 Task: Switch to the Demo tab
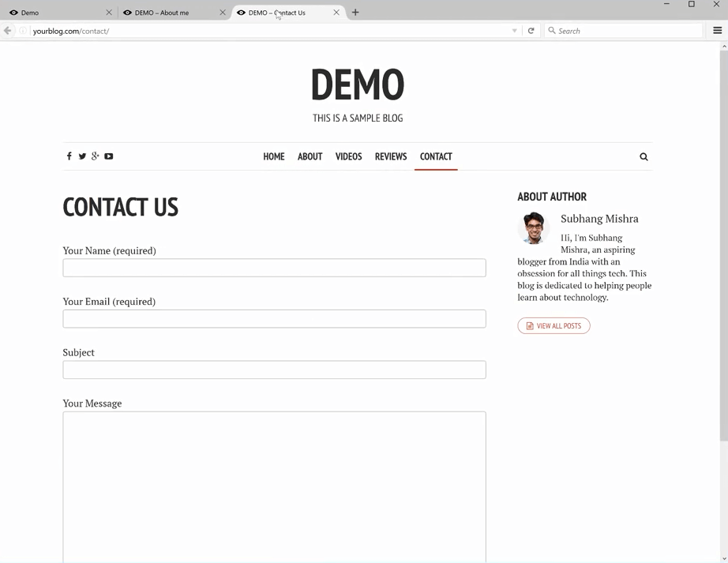click(58, 13)
